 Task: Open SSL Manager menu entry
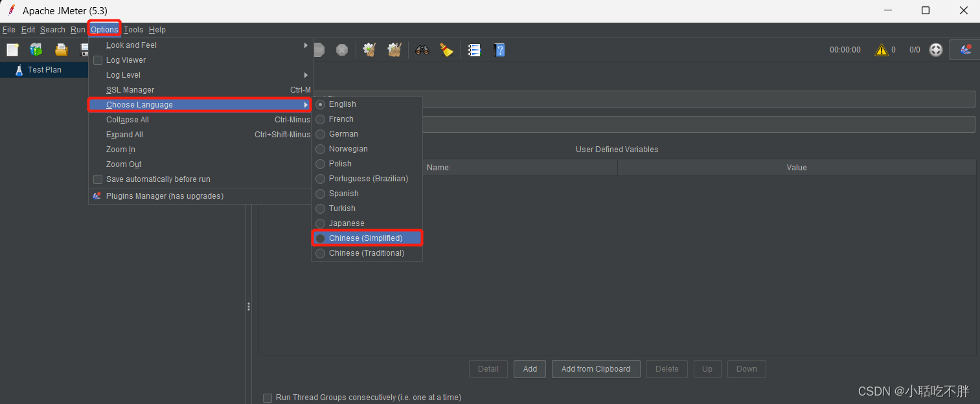point(201,90)
